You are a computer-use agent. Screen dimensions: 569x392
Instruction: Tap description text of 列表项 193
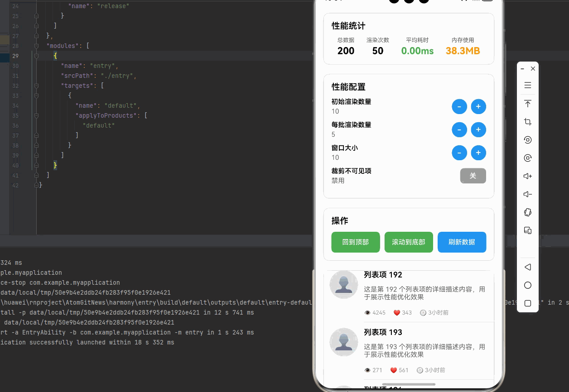[x=424, y=351]
